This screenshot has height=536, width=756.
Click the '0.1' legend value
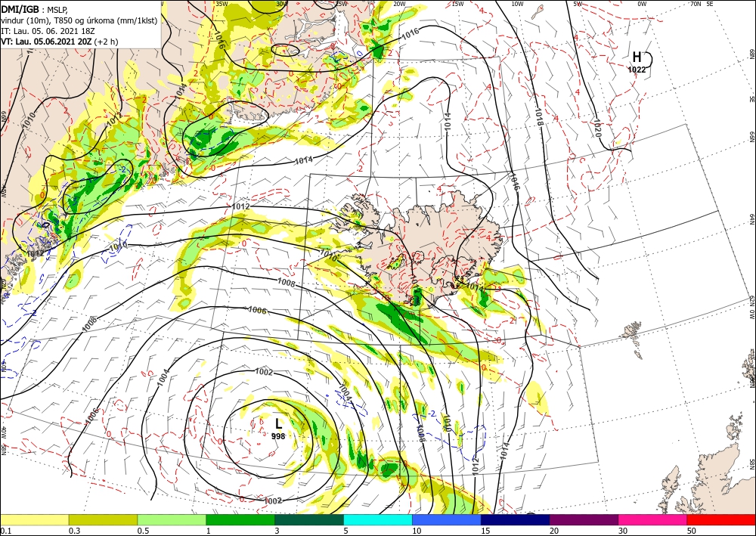click(5, 531)
